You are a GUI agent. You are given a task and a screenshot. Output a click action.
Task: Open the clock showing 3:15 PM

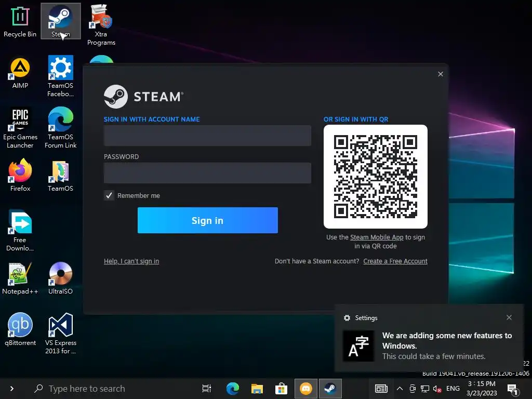pos(482,389)
